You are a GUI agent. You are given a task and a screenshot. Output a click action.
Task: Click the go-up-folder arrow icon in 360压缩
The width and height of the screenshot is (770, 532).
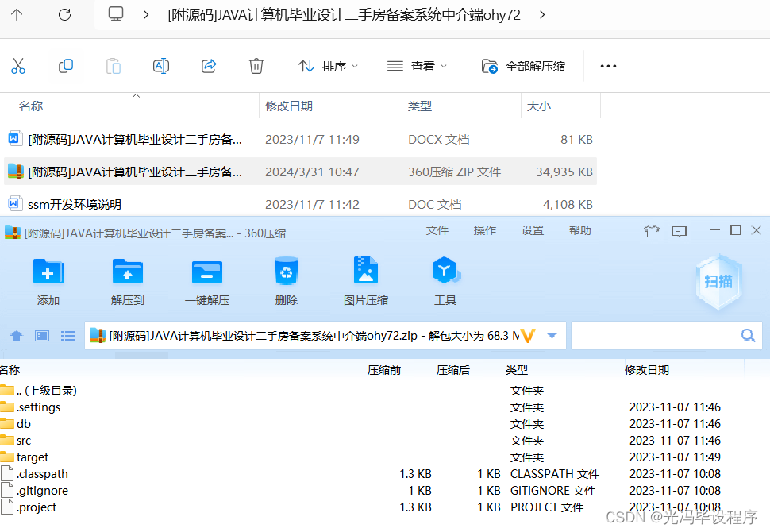point(16,335)
